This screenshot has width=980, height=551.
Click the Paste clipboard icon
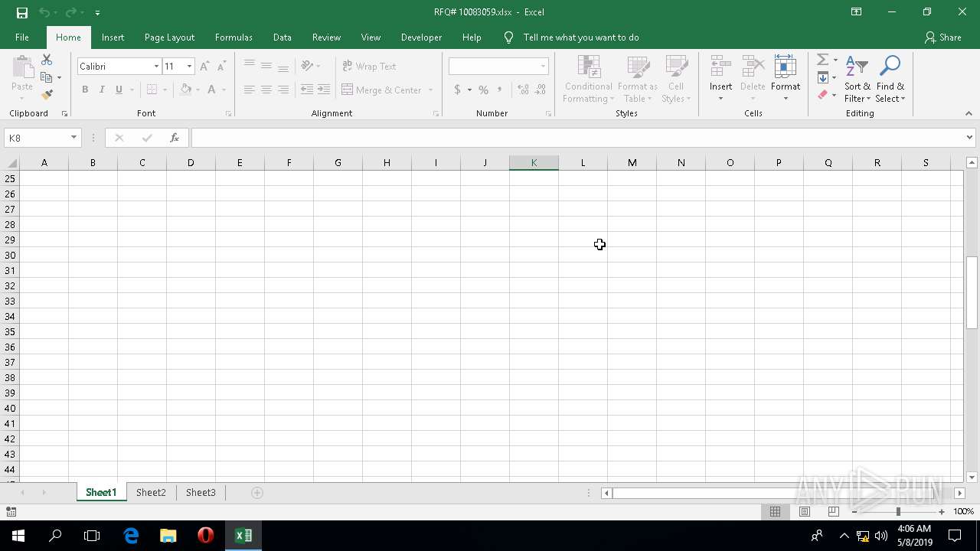pyautogui.click(x=22, y=67)
